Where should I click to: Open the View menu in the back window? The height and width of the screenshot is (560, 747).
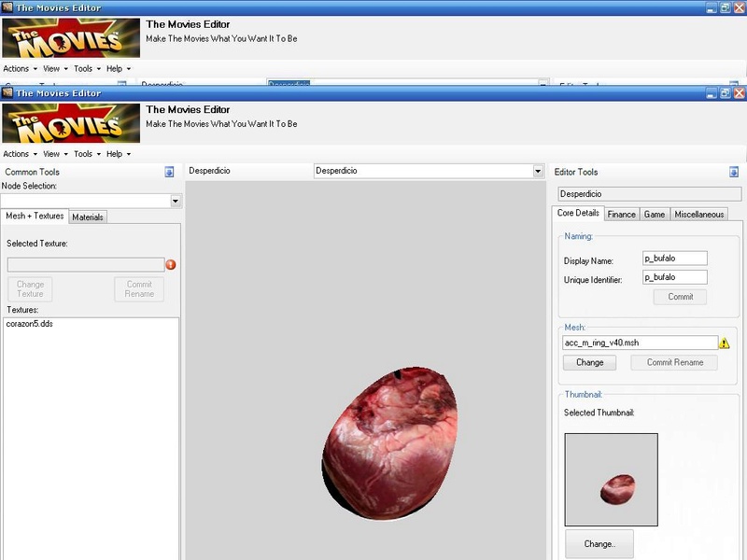[x=55, y=68]
